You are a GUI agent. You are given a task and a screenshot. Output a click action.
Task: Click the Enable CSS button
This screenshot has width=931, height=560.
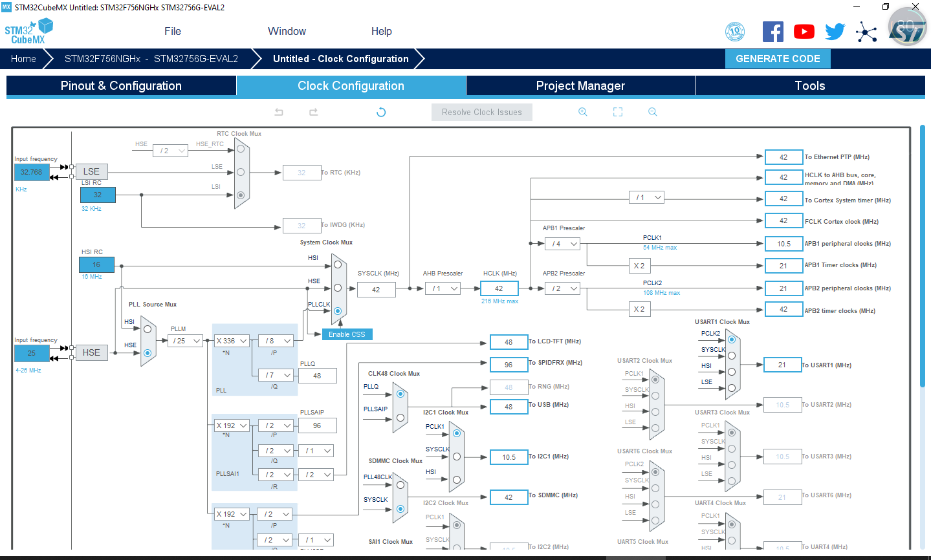(347, 334)
